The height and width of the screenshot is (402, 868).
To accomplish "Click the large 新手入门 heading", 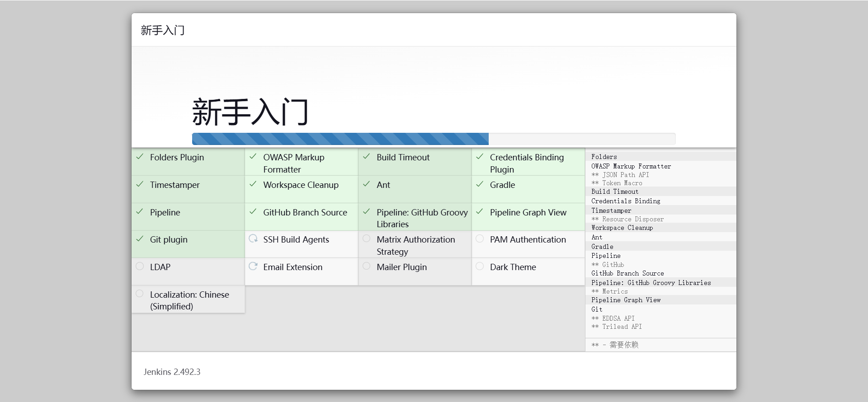I will (x=250, y=112).
